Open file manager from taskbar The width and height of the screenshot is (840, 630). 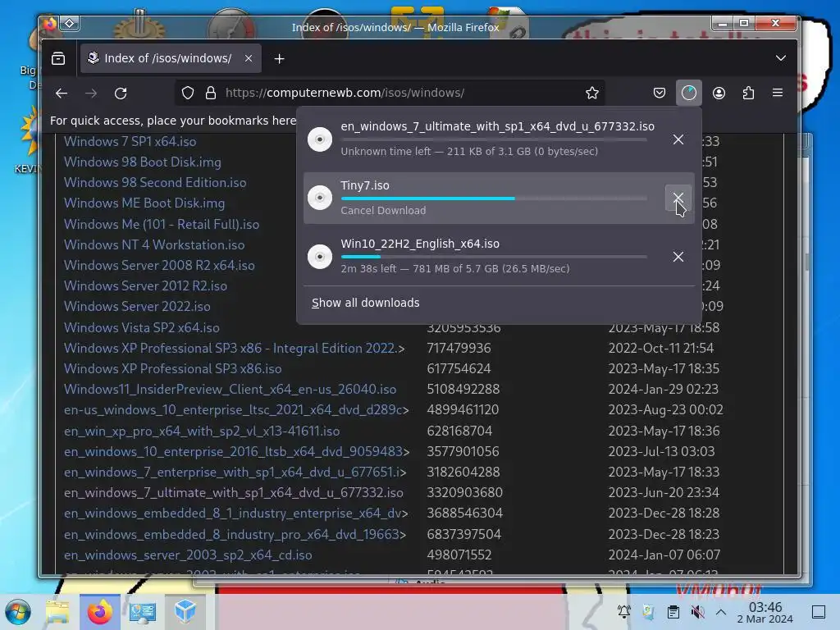[x=57, y=612]
